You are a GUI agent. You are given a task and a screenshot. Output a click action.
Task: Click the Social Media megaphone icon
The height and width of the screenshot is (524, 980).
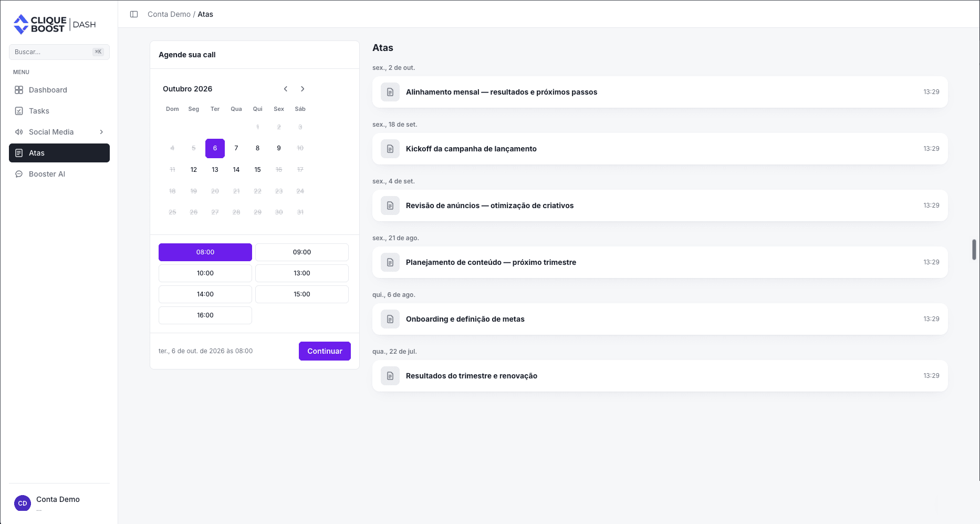(x=19, y=132)
